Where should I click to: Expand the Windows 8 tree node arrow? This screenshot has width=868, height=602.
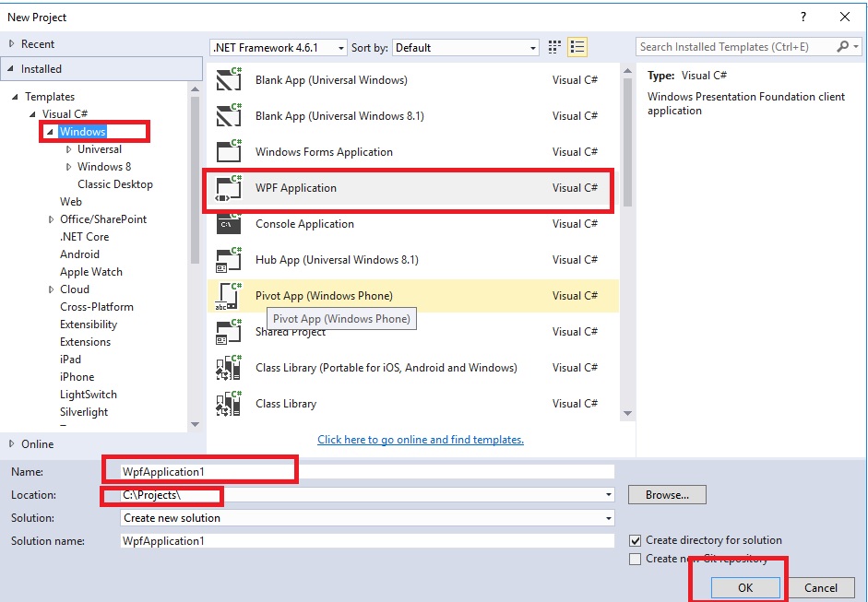click(68, 167)
